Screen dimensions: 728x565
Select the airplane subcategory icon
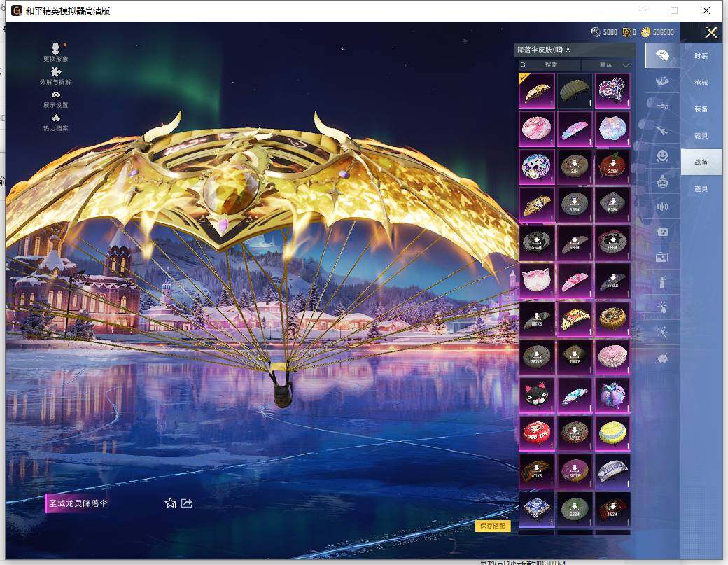[661, 130]
